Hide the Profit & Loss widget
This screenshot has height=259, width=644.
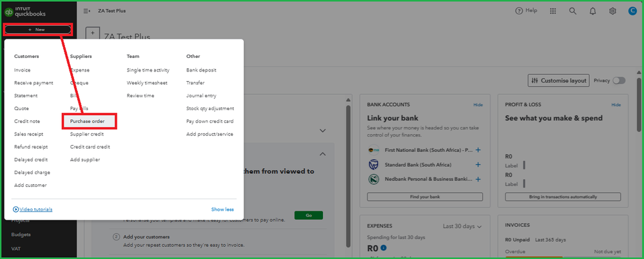[616, 104]
